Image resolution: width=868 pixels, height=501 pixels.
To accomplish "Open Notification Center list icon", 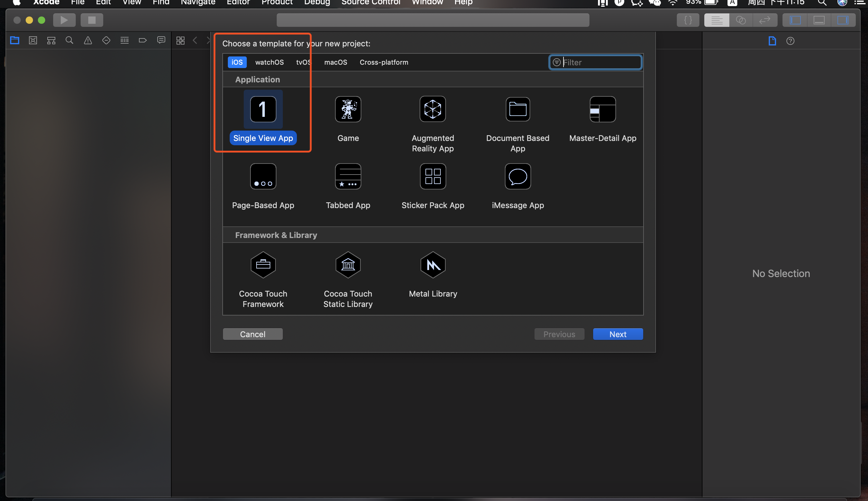I will coord(859,2).
